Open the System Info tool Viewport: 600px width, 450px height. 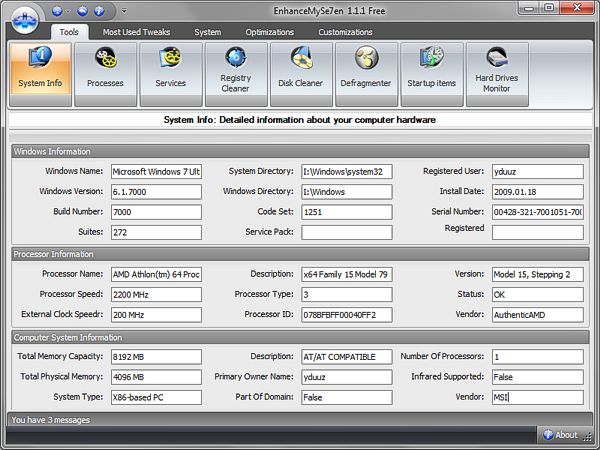[x=40, y=74]
